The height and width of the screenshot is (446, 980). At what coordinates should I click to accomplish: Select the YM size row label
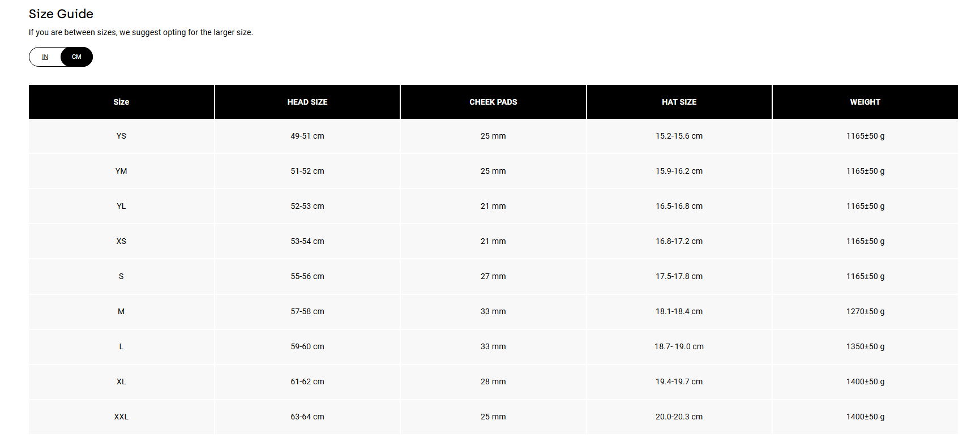[121, 171]
